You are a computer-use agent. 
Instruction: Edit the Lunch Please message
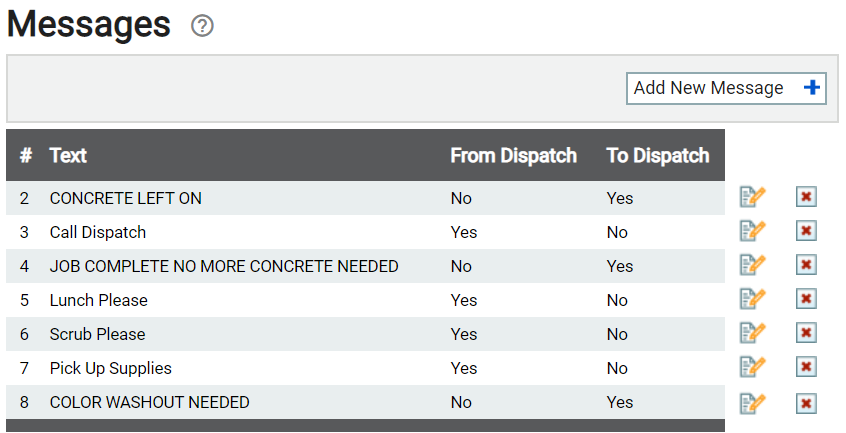(753, 299)
